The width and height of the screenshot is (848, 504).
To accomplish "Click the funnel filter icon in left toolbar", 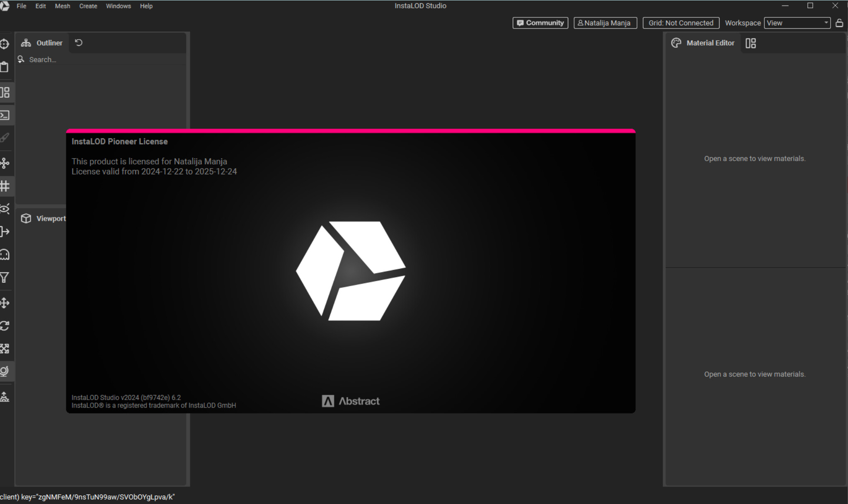I will coord(5,277).
